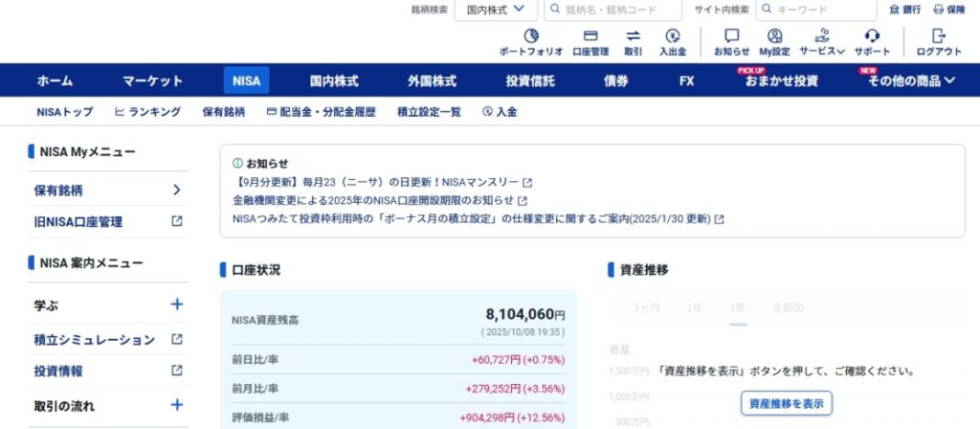Open ボーナス月の積立設定 notice link
Viewport: 980px width, 429px height.
pyautogui.click(x=471, y=219)
